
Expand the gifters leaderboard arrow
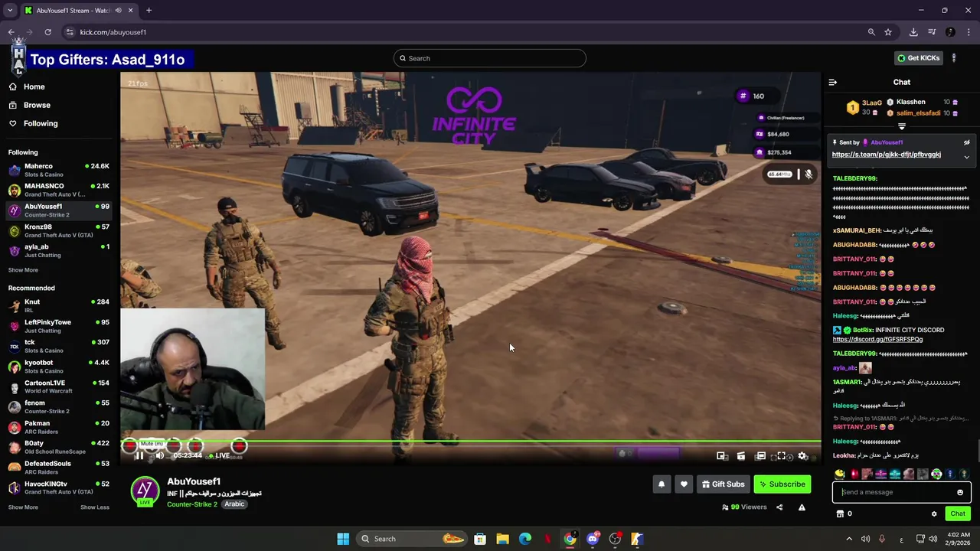click(x=902, y=126)
